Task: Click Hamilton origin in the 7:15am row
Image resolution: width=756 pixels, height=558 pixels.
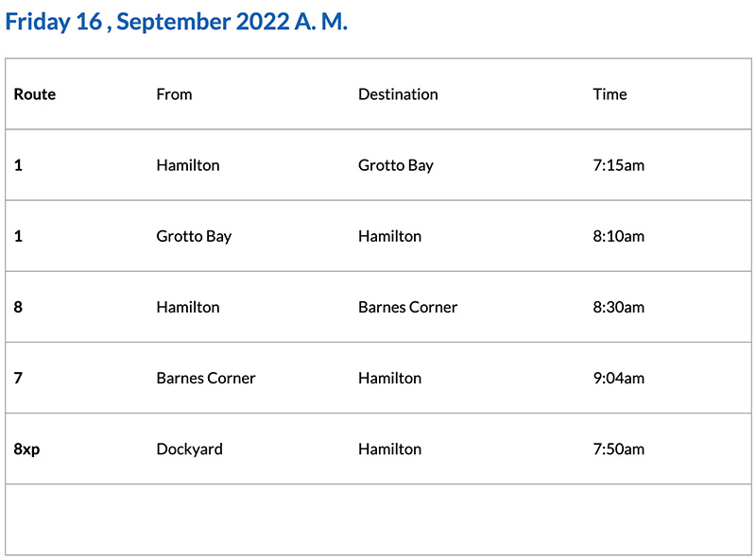Action: (x=187, y=165)
